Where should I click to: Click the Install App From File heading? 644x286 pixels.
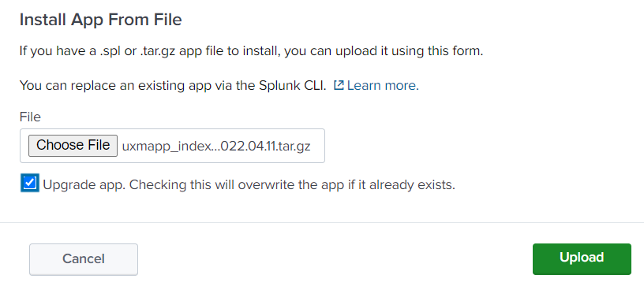point(101,20)
